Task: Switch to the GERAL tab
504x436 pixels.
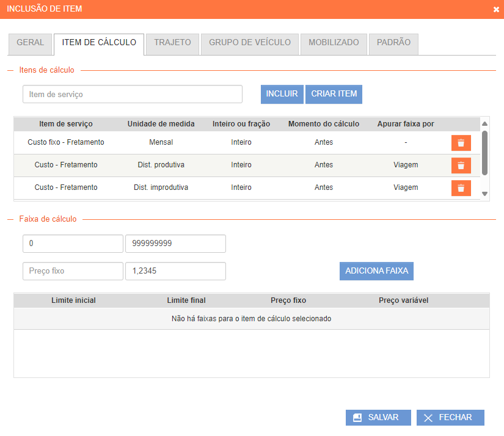Action: pyautogui.click(x=30, y=43)
